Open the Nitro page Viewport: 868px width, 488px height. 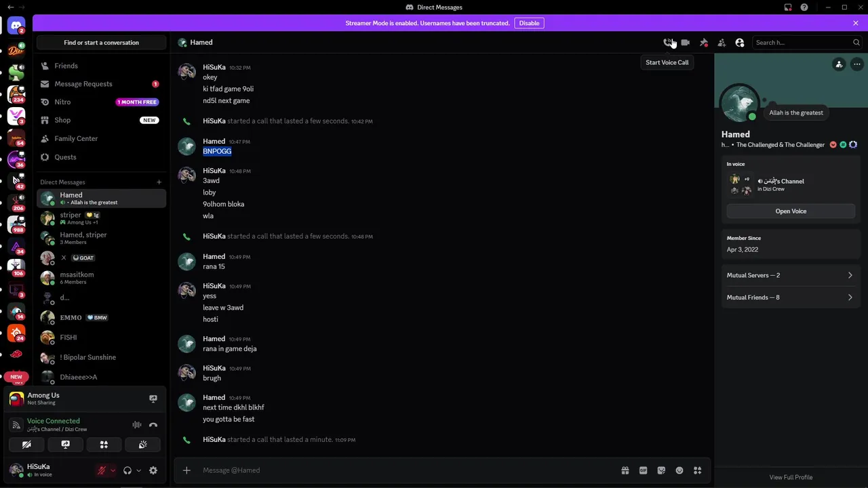pyautogui.click(x=102, y=102)
